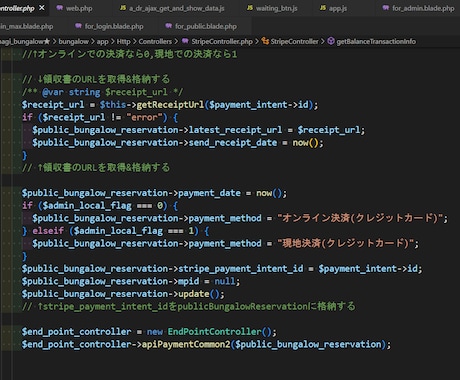This screenshot has width=460, height=380.
Task: Click the "error" string literal
Action: 144,117
